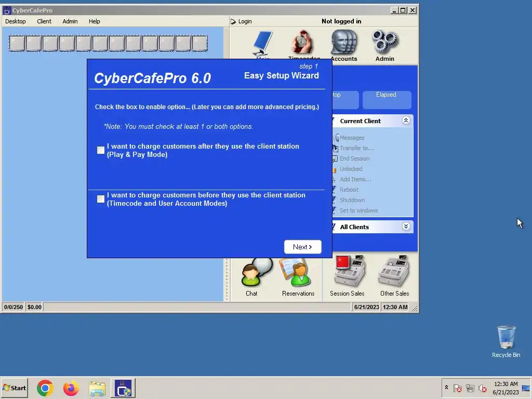The image size is (532, 399).
Task: Click the Elapsed column header button
Action: (x=387, y=100)
